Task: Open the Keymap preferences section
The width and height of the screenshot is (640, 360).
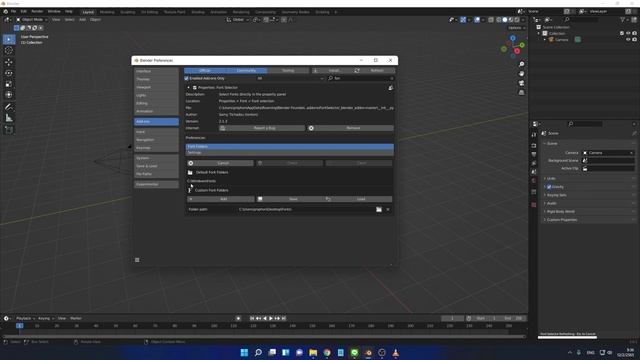Action: 156,148
